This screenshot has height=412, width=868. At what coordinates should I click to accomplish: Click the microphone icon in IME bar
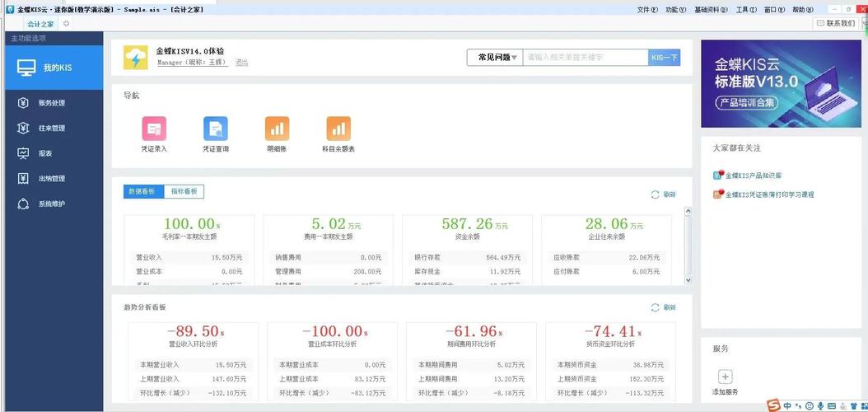[x=821, y=406]
